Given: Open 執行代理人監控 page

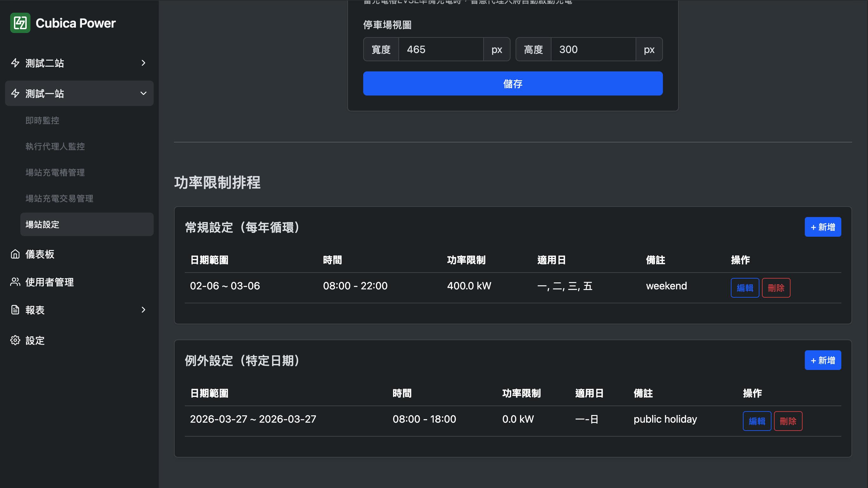Looking at the screenshot, I should pos(55,147).
